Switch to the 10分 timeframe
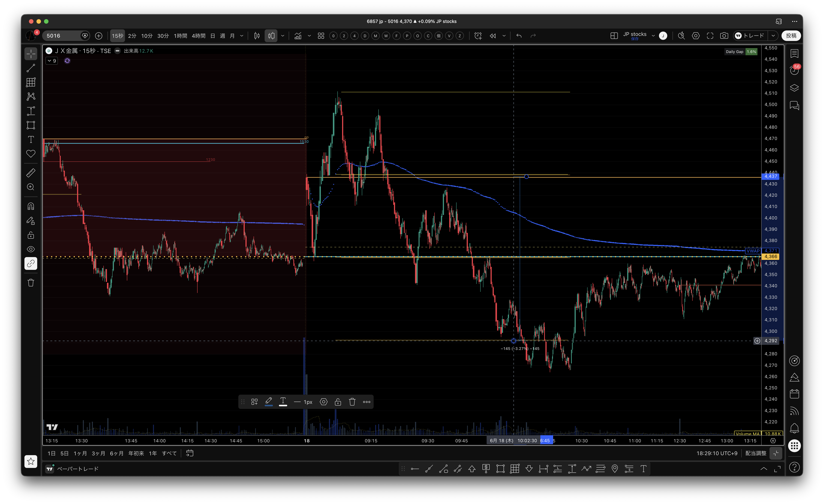The width and height of the screenshot is (824, 504). click(146, 36)
